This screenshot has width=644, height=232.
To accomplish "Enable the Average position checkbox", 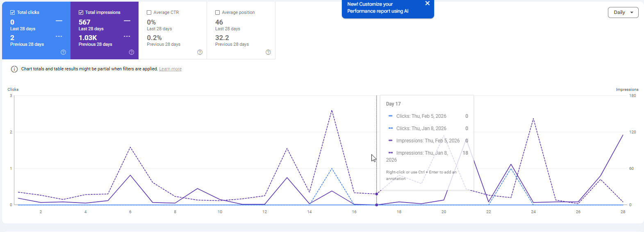I will click(x=217, y=13).
